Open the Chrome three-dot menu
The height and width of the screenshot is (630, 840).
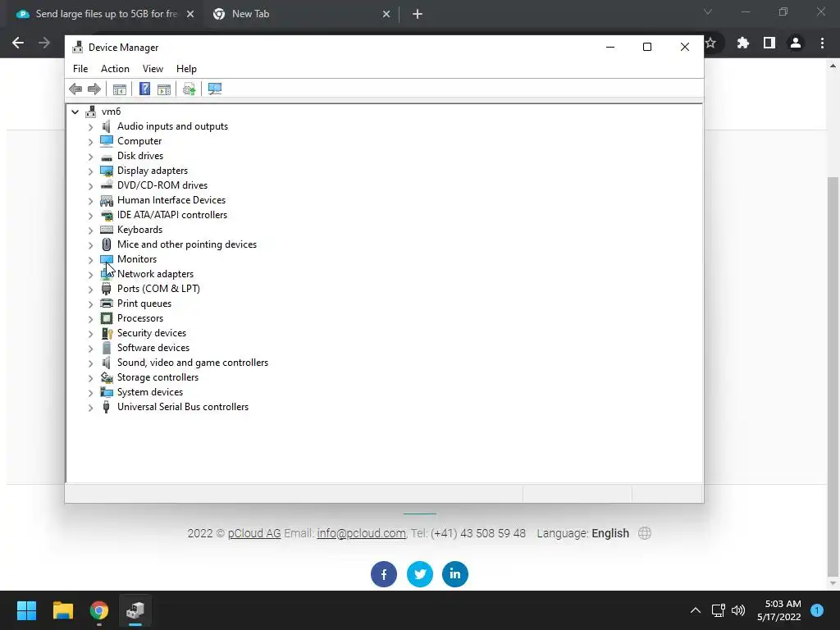(822, 43)
